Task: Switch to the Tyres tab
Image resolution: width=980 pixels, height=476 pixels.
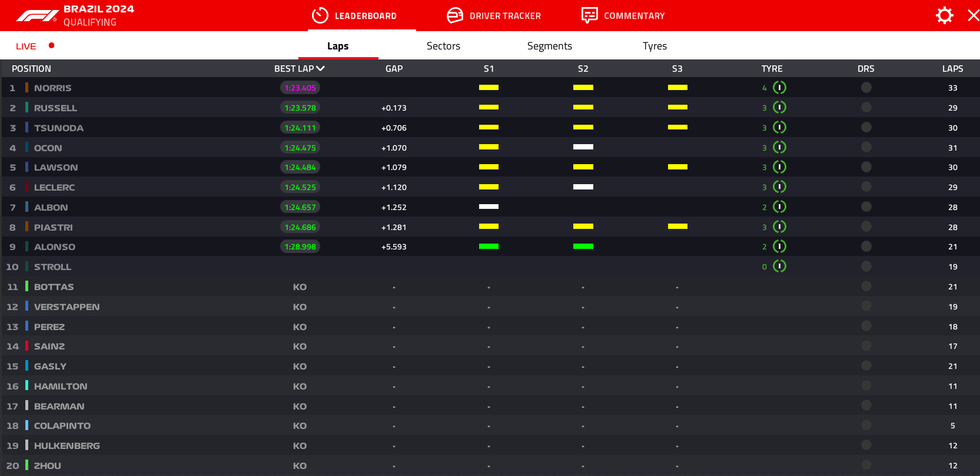Action: (x=655, y=46)
